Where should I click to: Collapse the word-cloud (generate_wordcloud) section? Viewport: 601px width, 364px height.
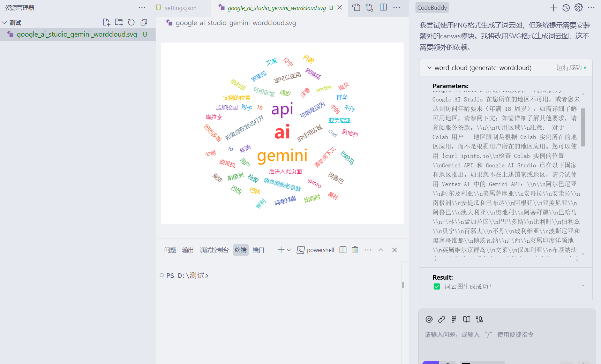pyautogui.click(x=429, y=68)
